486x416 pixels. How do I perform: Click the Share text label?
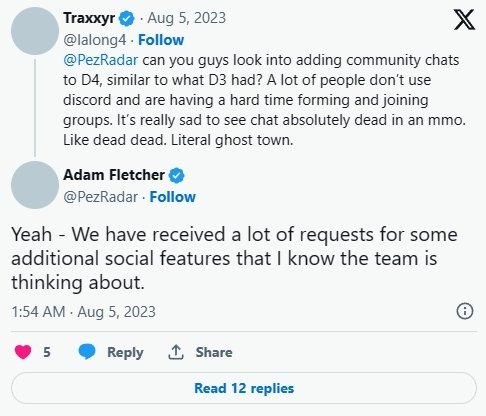pyautogui.click(x=214, y=352)
